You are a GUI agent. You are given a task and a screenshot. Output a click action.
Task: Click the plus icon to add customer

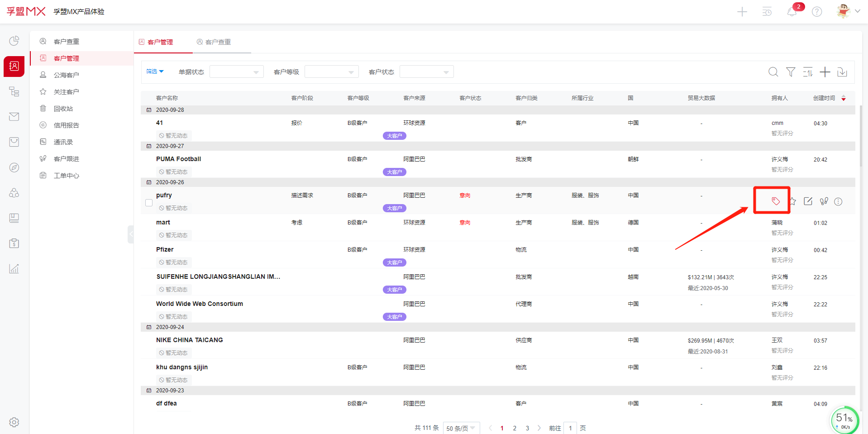[x=825, y=72]
